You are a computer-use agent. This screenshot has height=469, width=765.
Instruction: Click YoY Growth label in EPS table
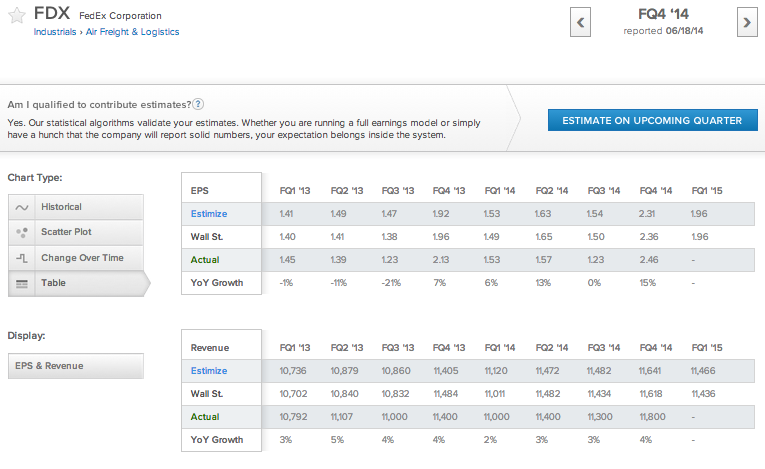click(x=217, y=283)
